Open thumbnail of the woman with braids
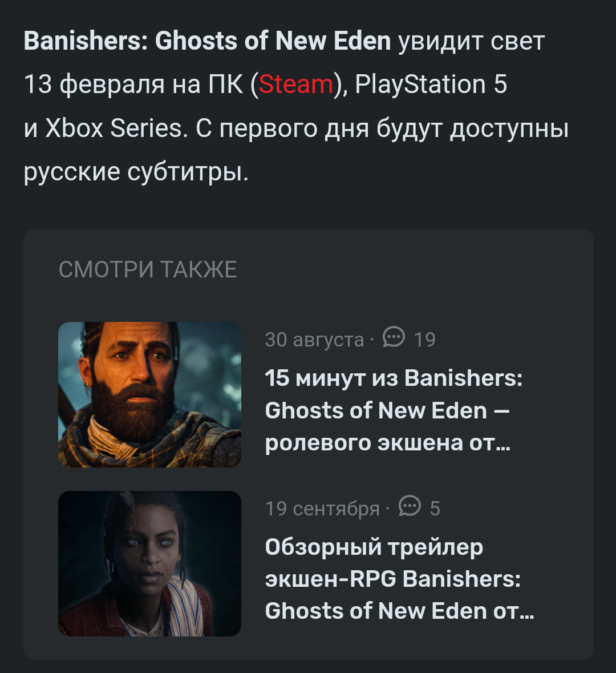 (149, 563)
